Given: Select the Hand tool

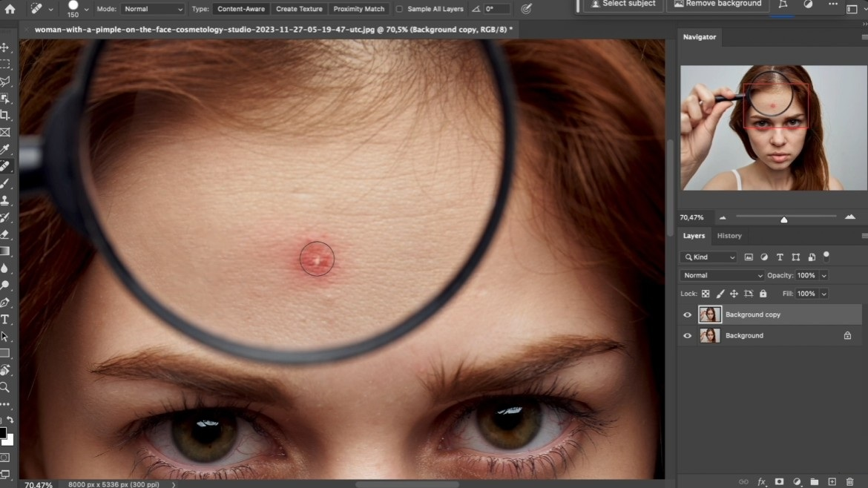Looking at the screenshot, I should 5,370.
